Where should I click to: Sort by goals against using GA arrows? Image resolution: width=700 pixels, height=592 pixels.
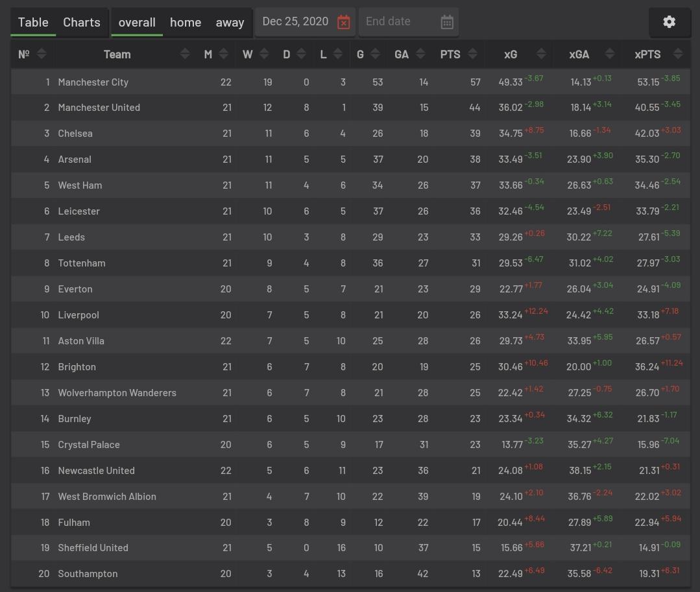tap(420, 54)
